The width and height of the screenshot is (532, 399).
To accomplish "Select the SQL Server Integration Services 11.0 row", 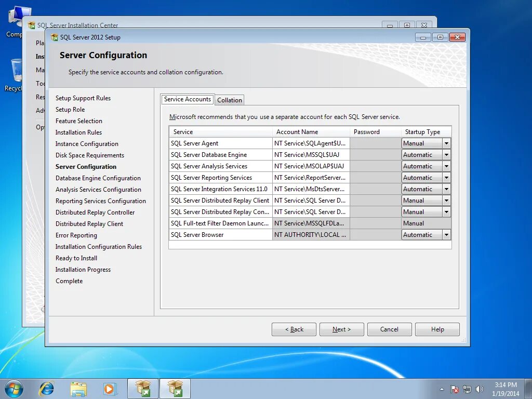I will click(x=310, y=189).
